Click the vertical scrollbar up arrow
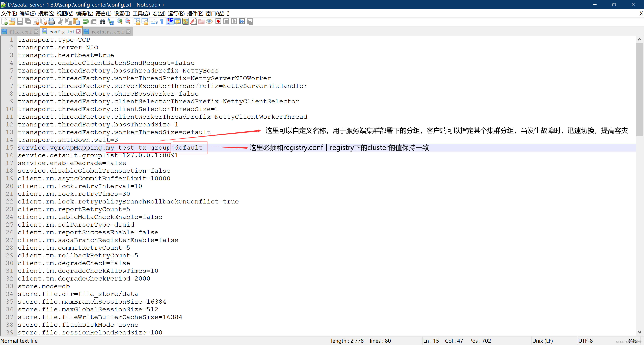Screen dimensions: 644x345 click(x=639, y=40)
